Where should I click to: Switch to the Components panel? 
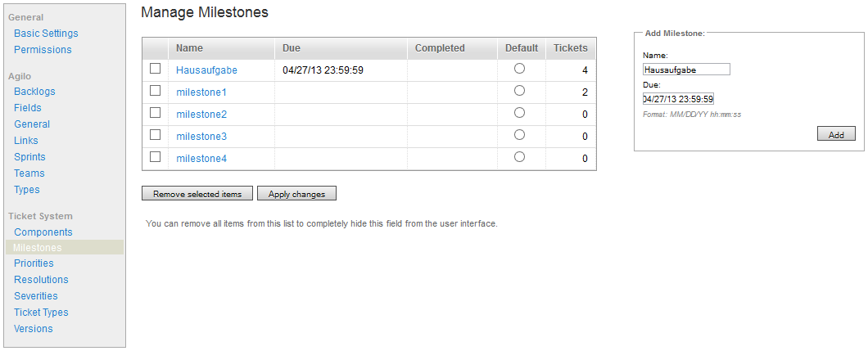tap(43, 232)
